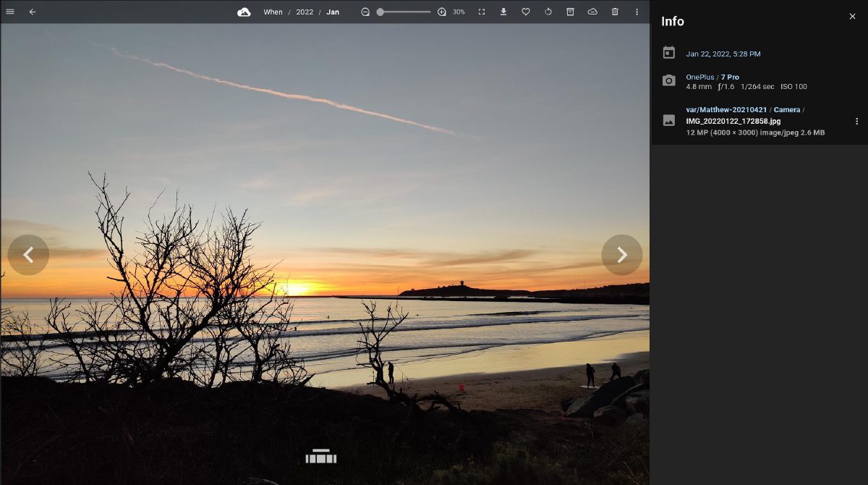Click the filename IMG_20220122_172858.jpg
The width and height of the screenshot is (868, 485).
[x=734, y=121]
